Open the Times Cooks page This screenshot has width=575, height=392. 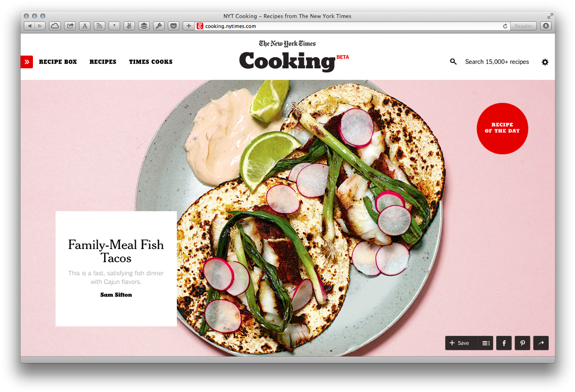(x=151, y=62)
